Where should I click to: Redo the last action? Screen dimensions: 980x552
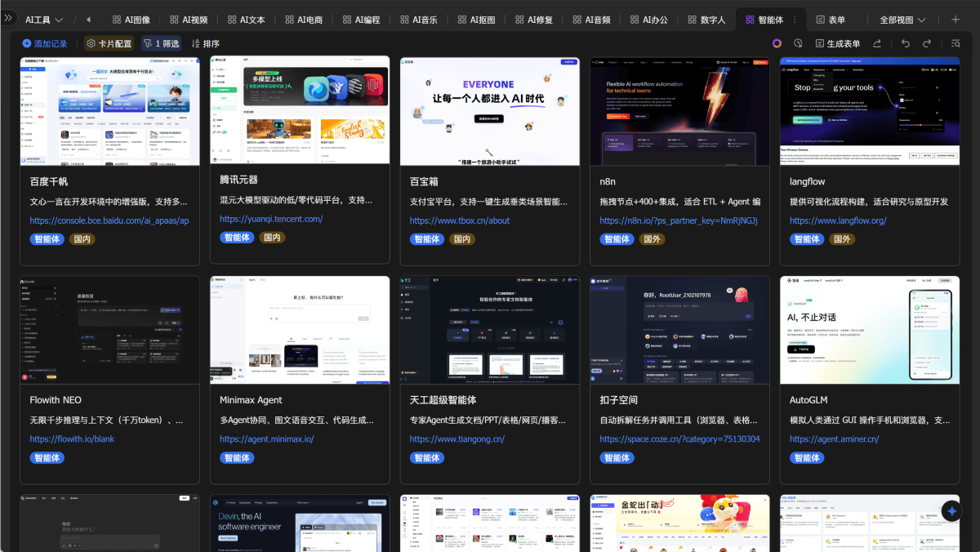pyautogui.click(x=927, y=43)
